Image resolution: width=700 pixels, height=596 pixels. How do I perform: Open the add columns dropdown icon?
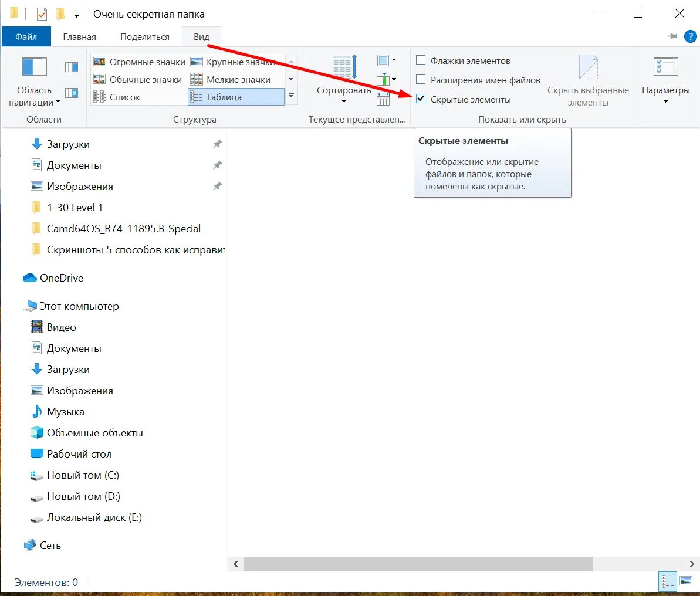coord(386,80)
